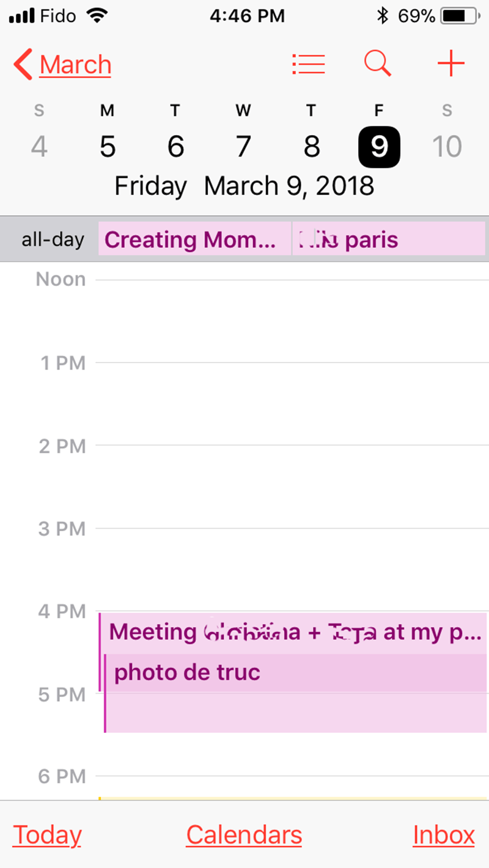Open the Inbox link
The width and height of the screenshot is (489, 868).
(444, 835)
